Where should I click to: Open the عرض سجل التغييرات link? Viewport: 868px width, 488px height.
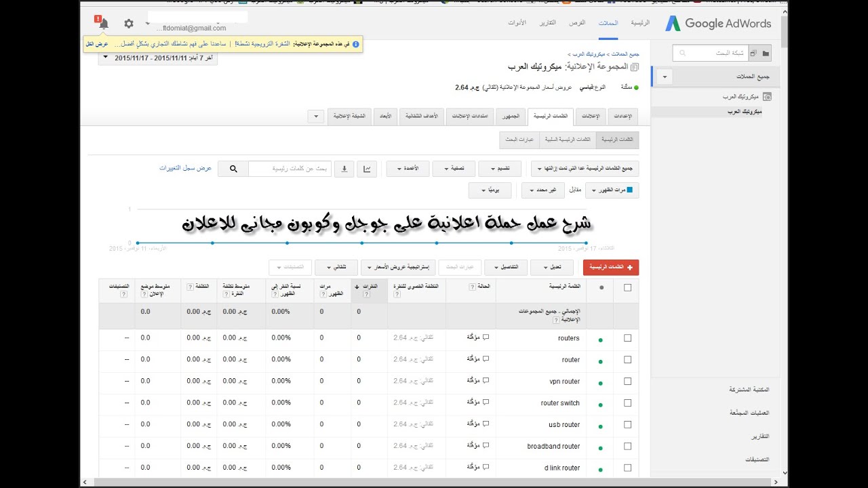pyautogui.click(x=186, y=168)
